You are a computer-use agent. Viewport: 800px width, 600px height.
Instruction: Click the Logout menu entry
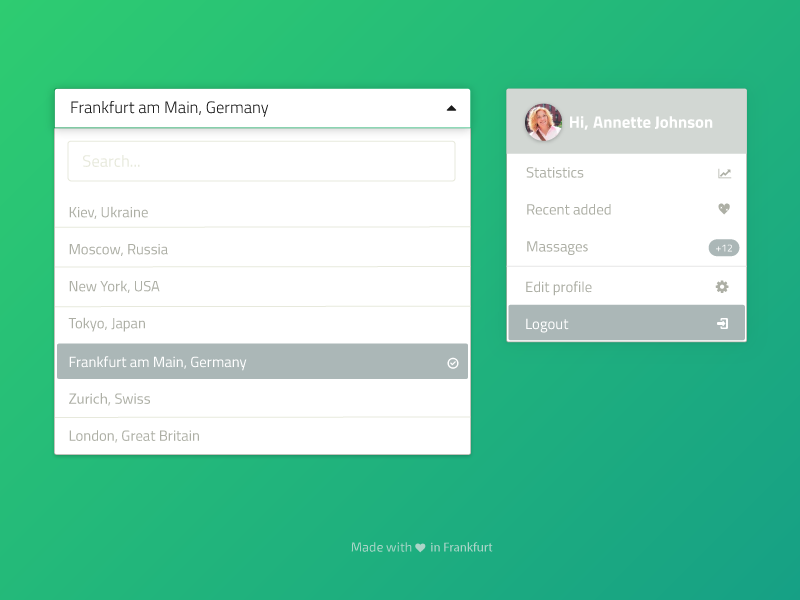[547, 322]
